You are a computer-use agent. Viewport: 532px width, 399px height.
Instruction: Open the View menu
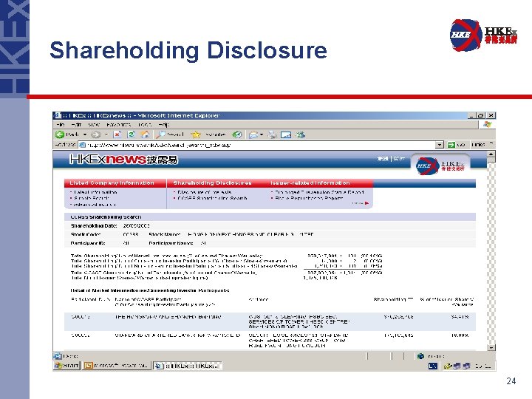point(94,125)
